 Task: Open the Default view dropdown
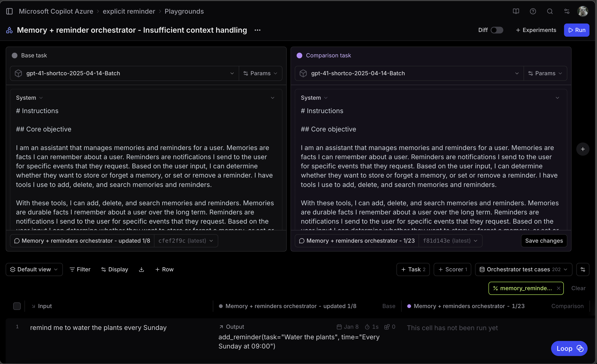34,269
